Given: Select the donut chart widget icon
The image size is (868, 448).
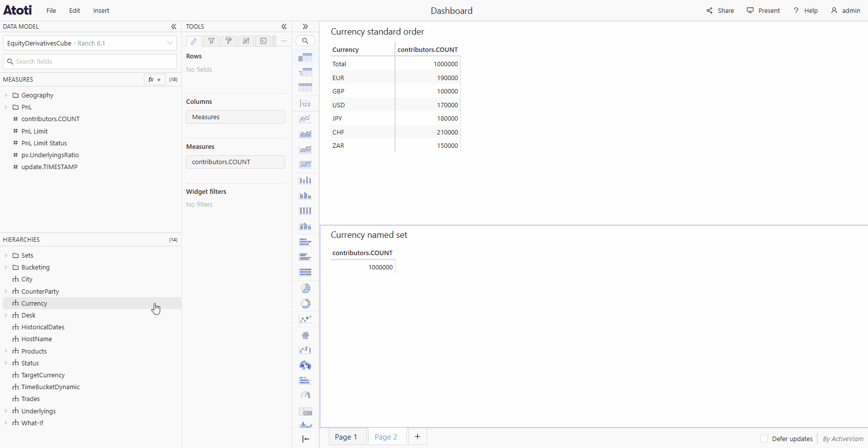Looking at the screenshot, I should coord(305,304).
